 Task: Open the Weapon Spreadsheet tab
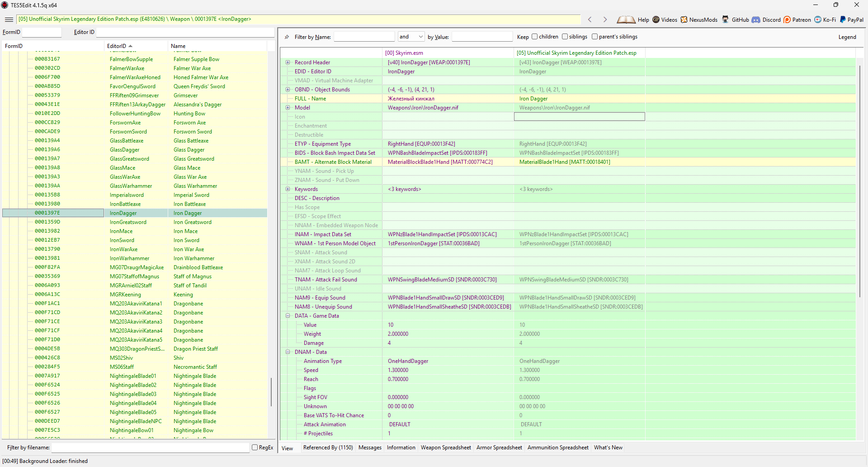(446, 448)
